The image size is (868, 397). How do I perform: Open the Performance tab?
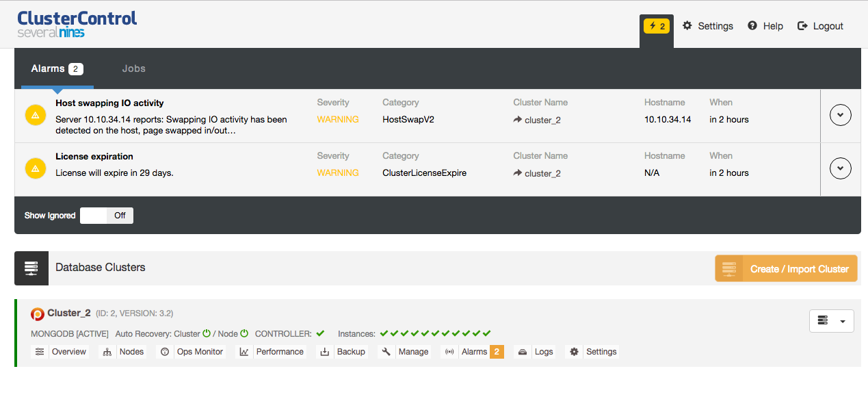click(x=280, y=352)
